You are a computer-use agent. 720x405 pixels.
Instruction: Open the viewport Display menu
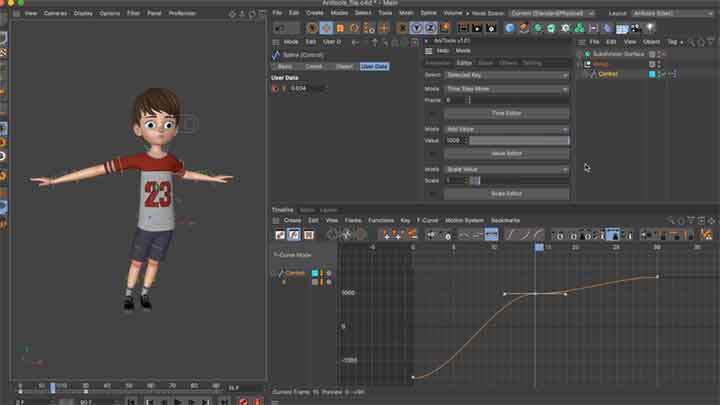(83, 13)
